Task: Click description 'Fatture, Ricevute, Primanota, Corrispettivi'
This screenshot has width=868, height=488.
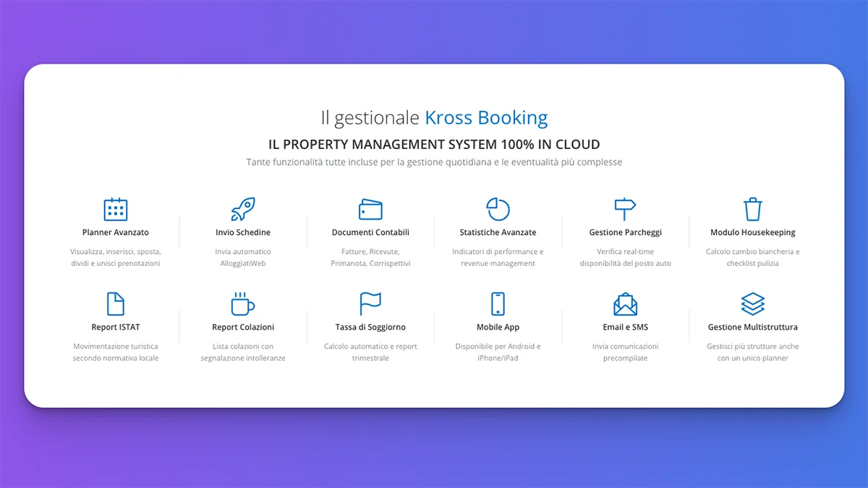Action: [370, 257]
